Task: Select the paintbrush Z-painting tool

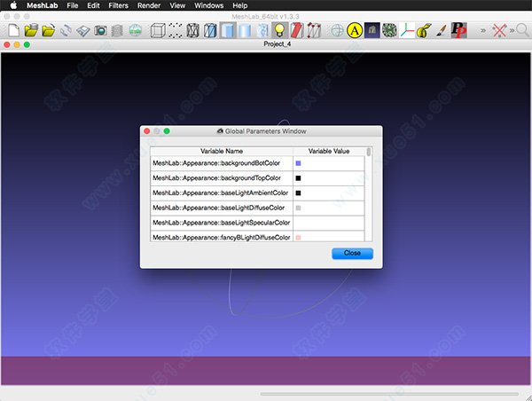Action: point(442,30)
